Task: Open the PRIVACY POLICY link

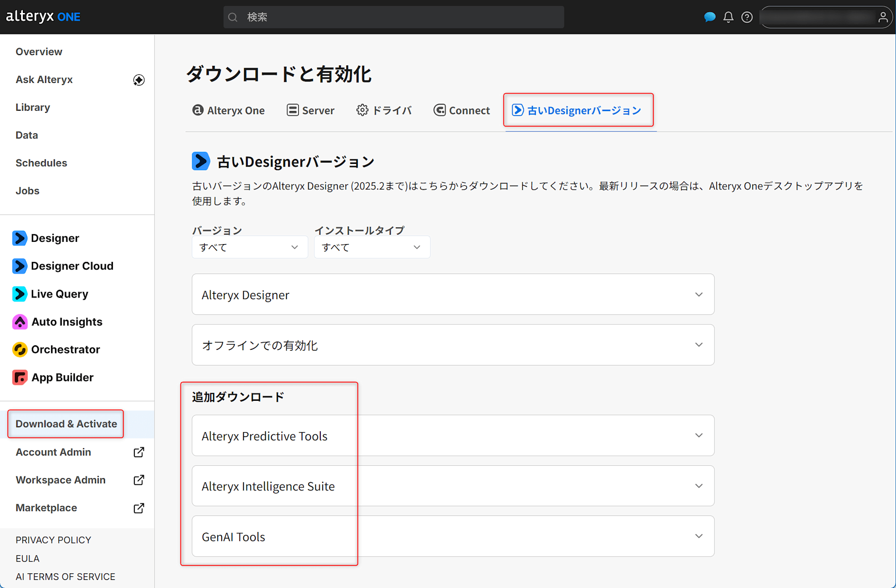Action: pyautogui.click(x=53, y=540)
